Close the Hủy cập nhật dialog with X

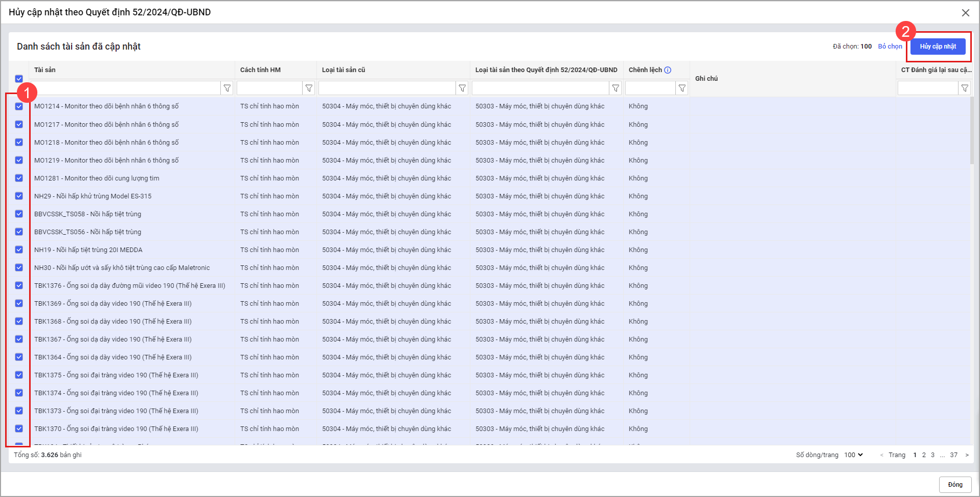965,13
